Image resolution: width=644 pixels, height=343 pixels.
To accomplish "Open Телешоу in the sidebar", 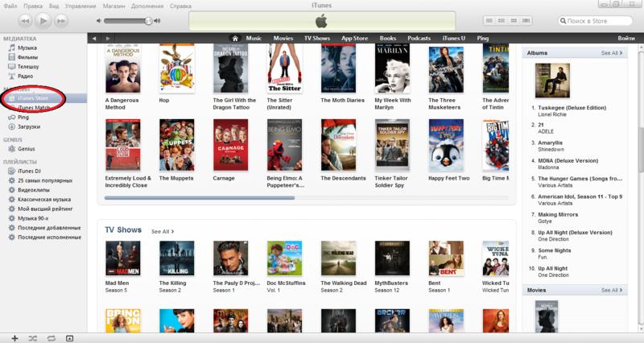I will (x=28, y=67).
